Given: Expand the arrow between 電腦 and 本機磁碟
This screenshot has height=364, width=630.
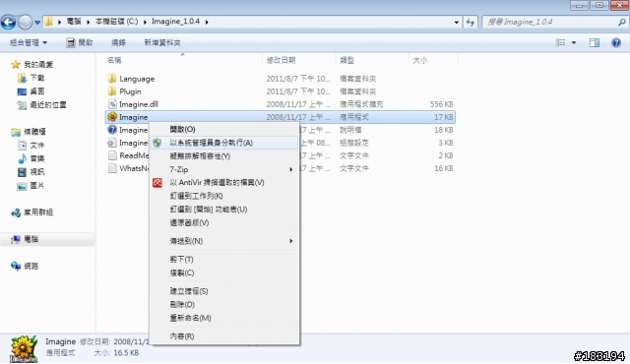Looking at the screenshot, I should (89, 22).
